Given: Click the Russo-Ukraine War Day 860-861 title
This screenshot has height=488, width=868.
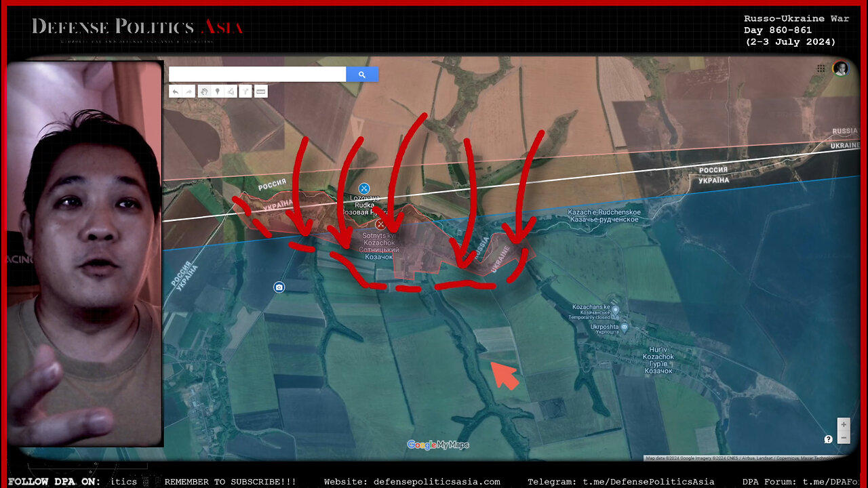Looking at the screenshot, I should (796, 30).
